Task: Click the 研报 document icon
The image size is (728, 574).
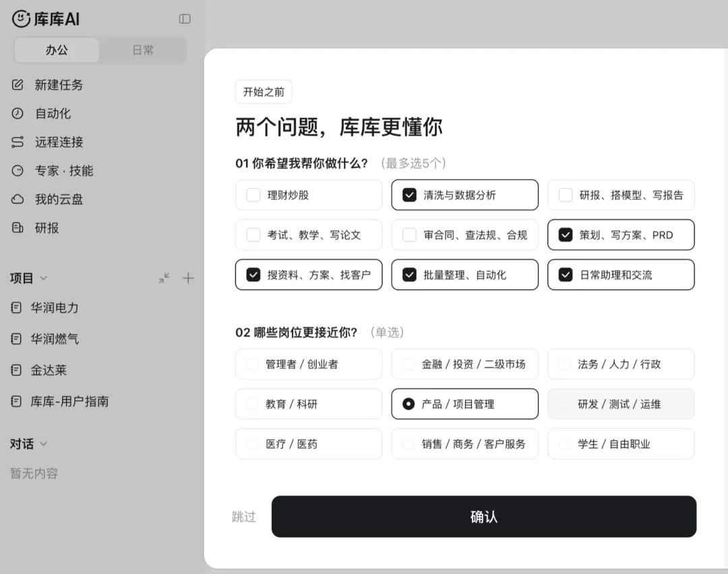Action: pos(17,227)
